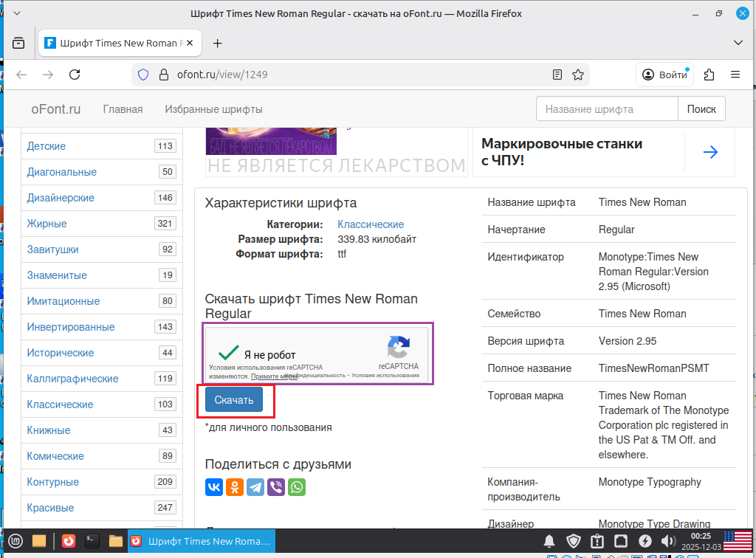Go to oFont.ru home logo

pyautogui.click(x=56, y=109)
